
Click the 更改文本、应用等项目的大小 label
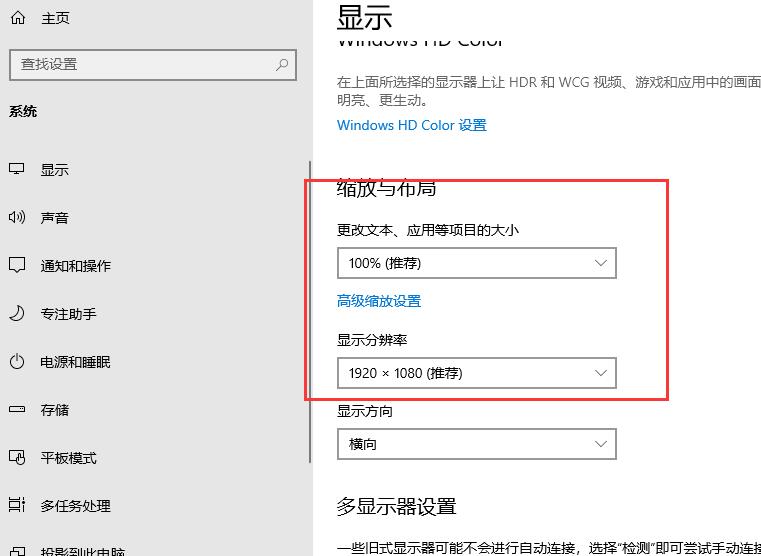(428, 229)
